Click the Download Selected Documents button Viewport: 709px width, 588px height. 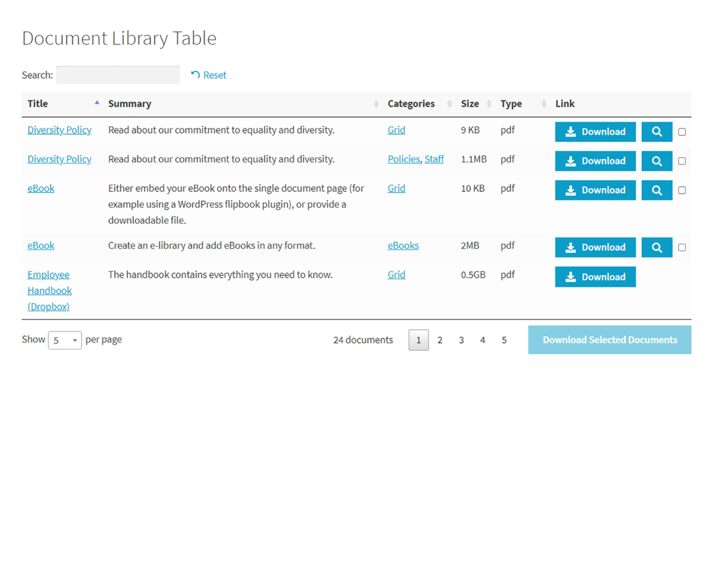609,339
